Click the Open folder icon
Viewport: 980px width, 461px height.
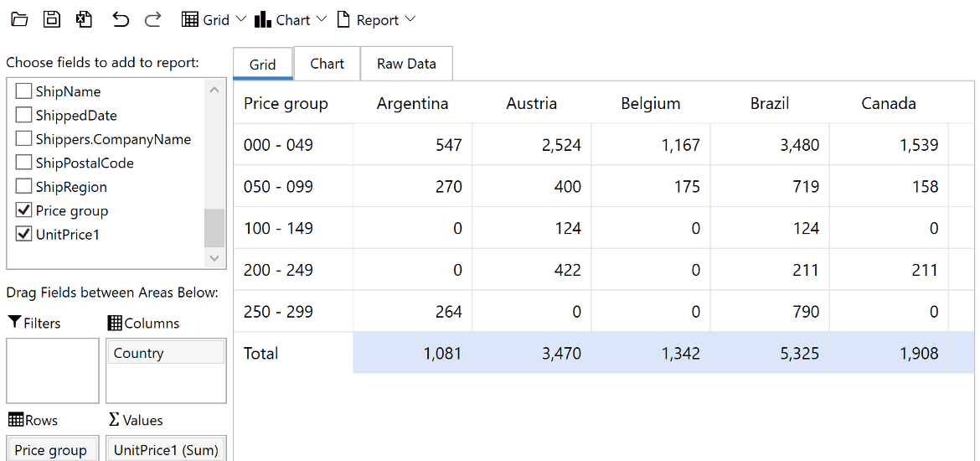point(19,19)
